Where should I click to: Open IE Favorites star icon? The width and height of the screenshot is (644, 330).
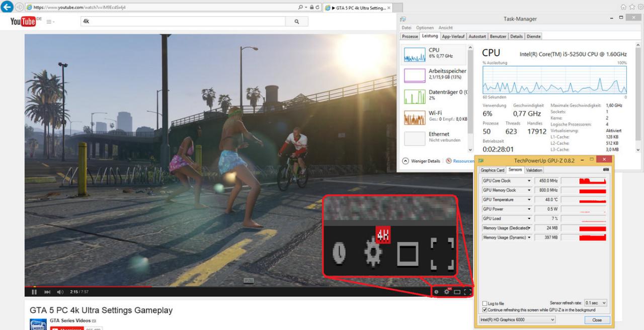click(631, 7)
